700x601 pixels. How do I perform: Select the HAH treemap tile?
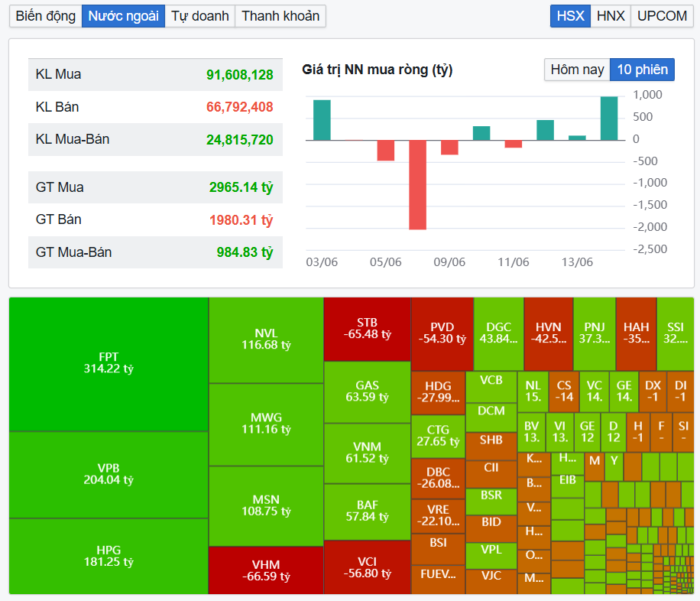pyautogui.click(x=636, y=334)
